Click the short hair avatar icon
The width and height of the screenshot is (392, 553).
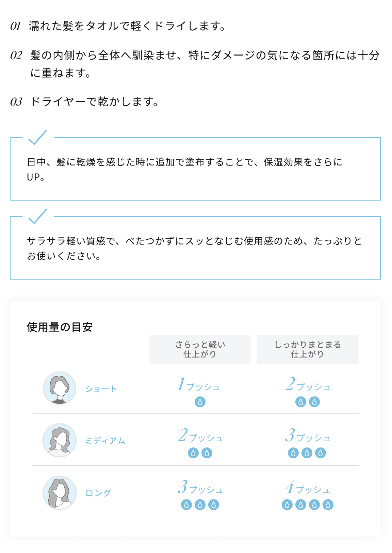[x=60, y=388]
